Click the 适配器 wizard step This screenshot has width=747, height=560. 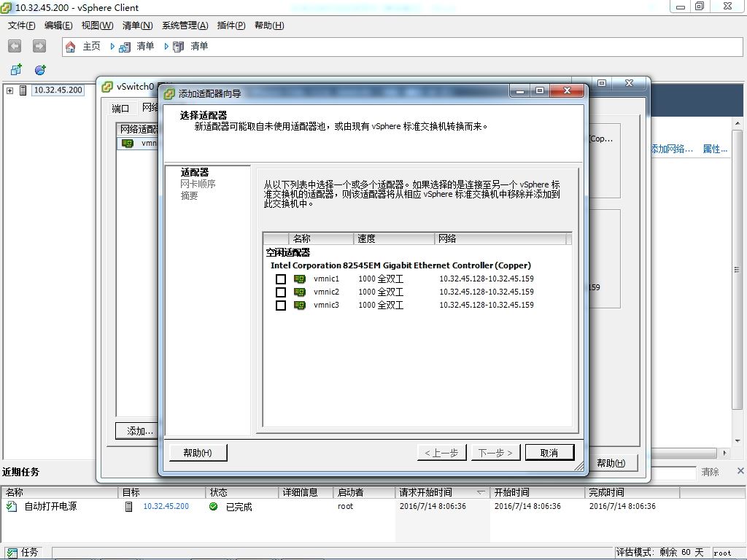pyautogui.click(x=194, y=172)
